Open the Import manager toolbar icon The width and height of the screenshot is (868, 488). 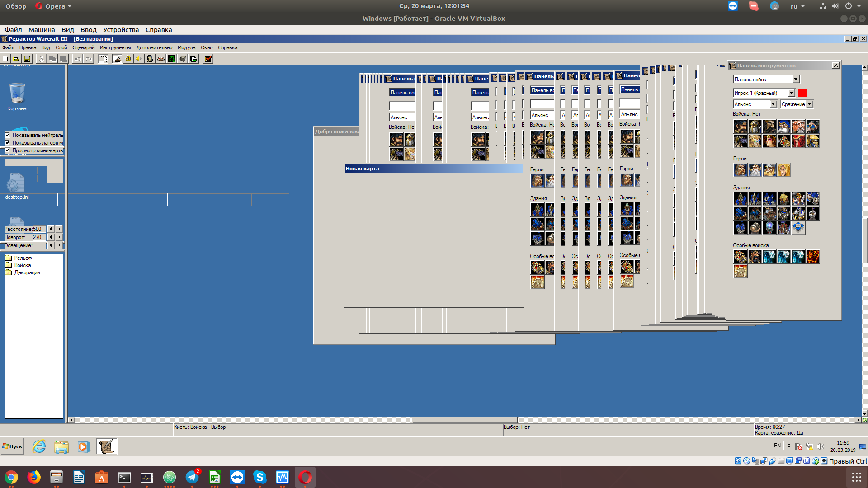tap(193, 59)
